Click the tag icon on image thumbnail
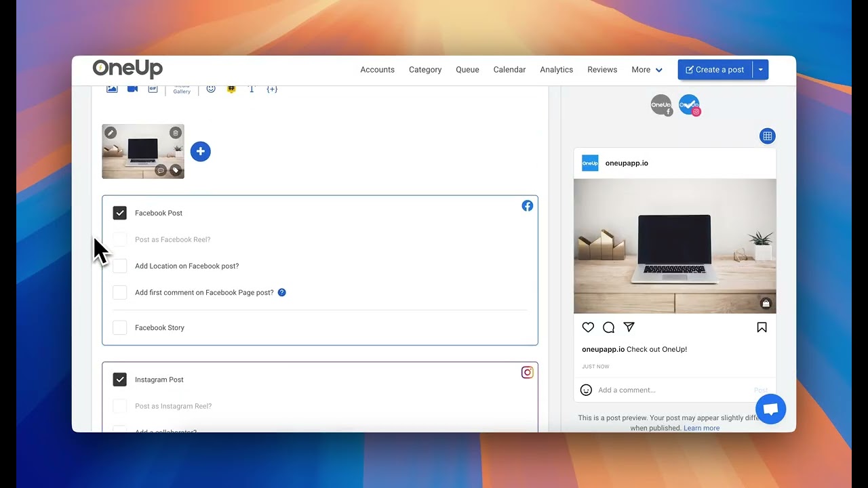Screen dimensions: 868x488 click(176, 170)
